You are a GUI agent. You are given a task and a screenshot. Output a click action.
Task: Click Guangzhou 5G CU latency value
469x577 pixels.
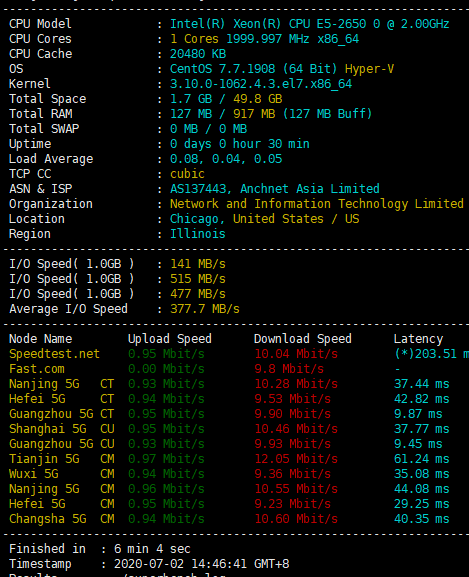coord(418,444)
